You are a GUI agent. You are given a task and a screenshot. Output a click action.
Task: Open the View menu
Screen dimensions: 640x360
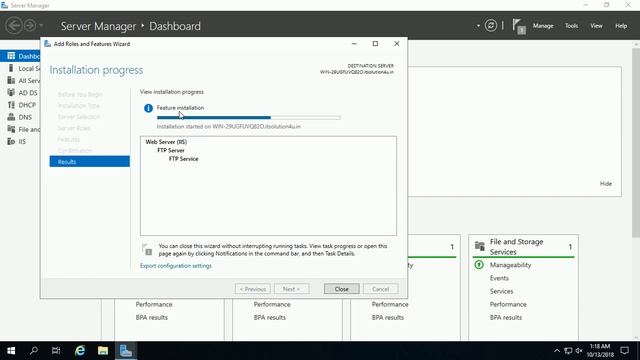(596, 26)
